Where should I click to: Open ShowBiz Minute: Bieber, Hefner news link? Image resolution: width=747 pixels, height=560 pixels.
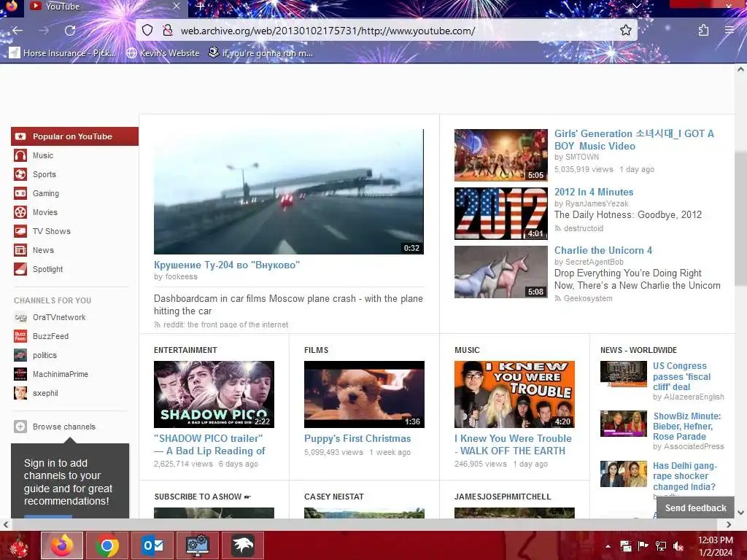click(x=686, y=426)
